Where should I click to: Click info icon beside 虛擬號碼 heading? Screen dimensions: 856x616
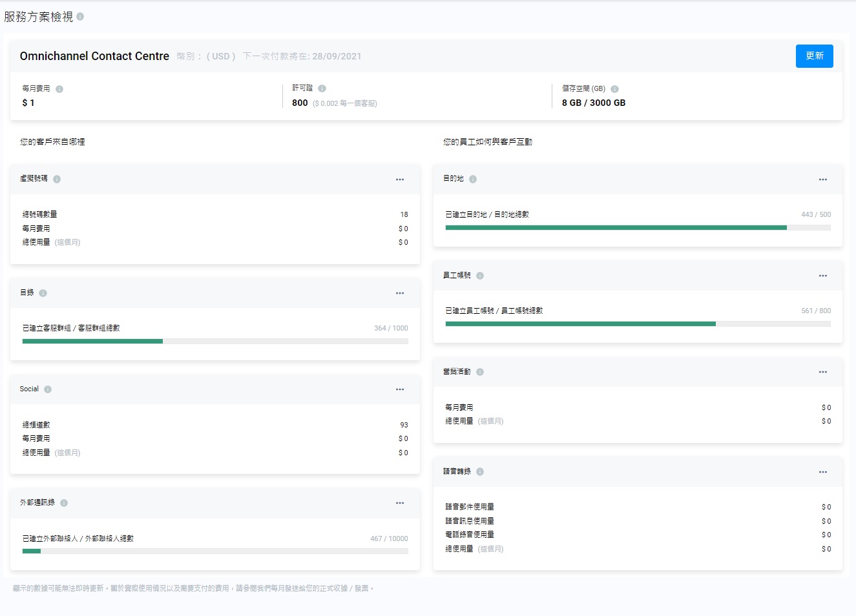coord(57,180)
